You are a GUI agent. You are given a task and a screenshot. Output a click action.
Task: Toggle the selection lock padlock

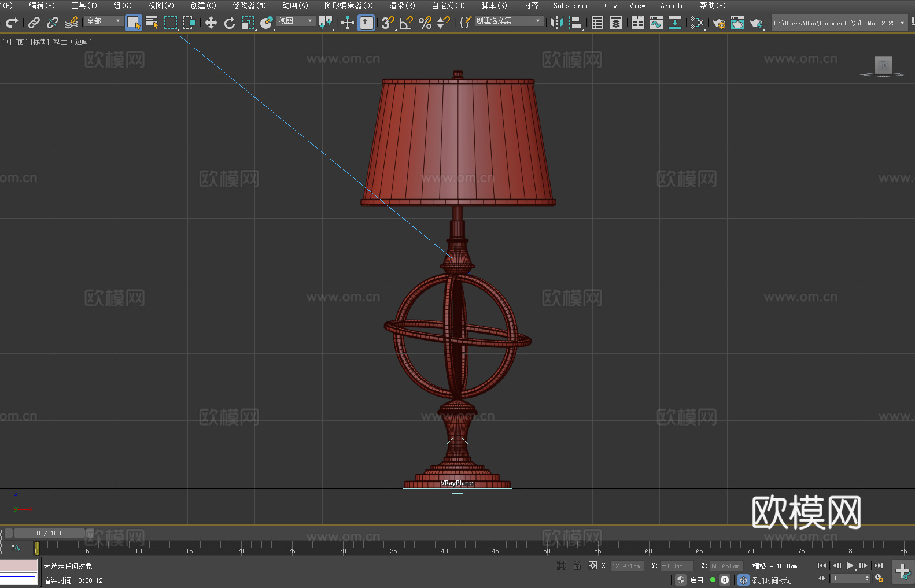pos(577,565)
